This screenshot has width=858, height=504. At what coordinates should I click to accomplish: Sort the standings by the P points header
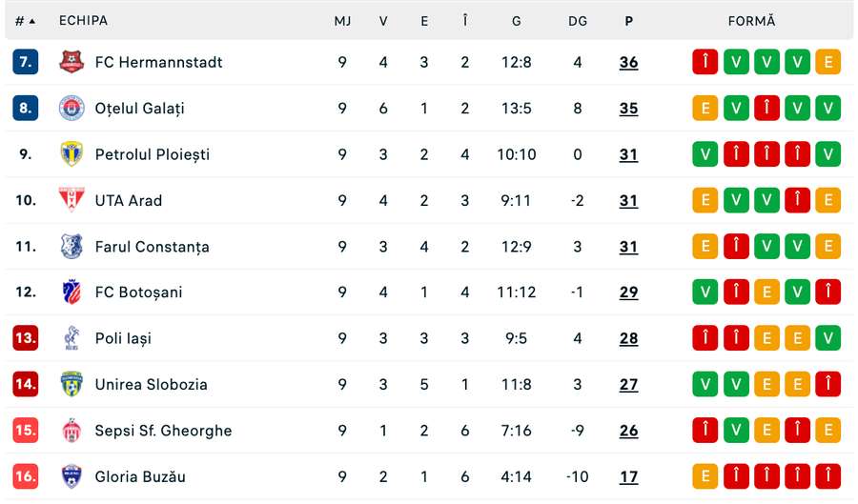pyautogui.click(x=629, y=21)
